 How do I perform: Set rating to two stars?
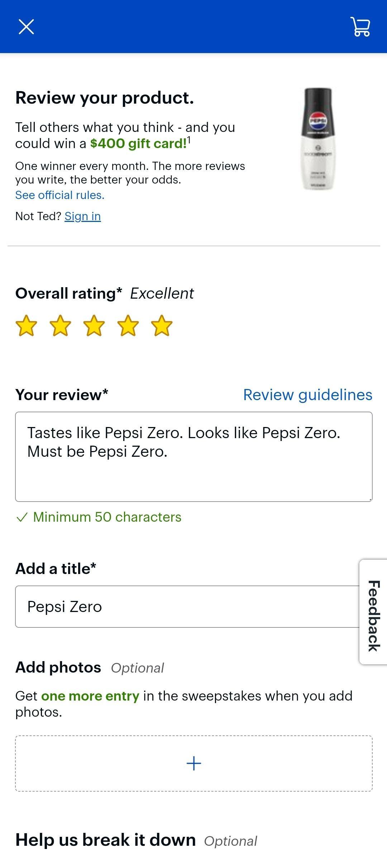(x=60, y=326)
